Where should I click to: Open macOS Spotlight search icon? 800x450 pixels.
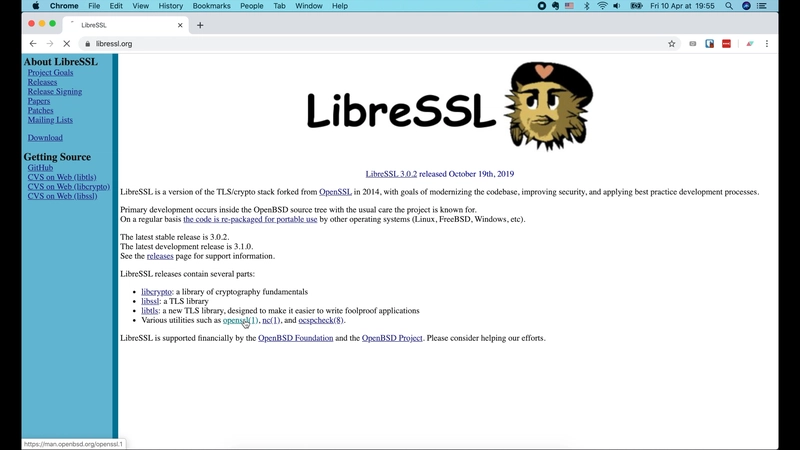(729, 6)
